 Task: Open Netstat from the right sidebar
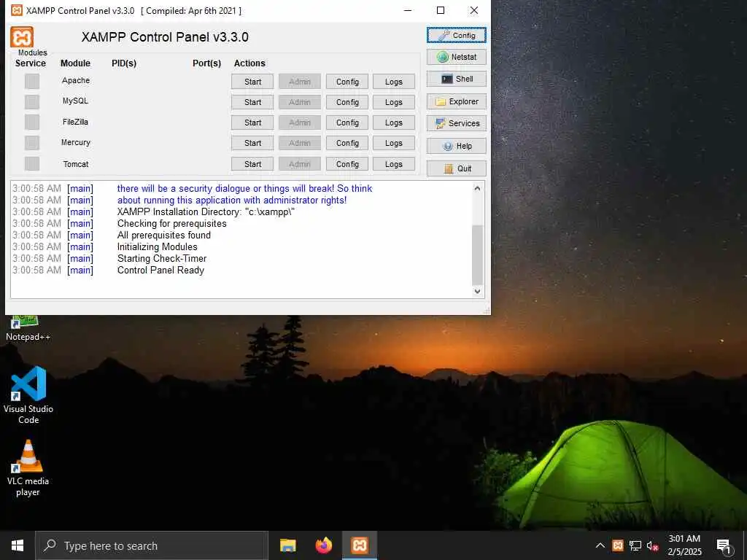click(457, 57)
